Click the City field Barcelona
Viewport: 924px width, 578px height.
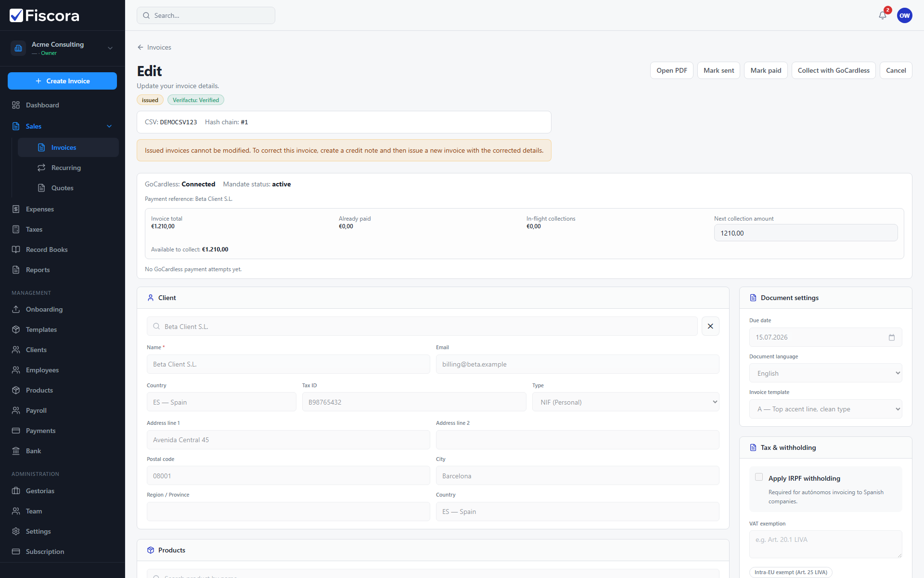tap(577, 475)
